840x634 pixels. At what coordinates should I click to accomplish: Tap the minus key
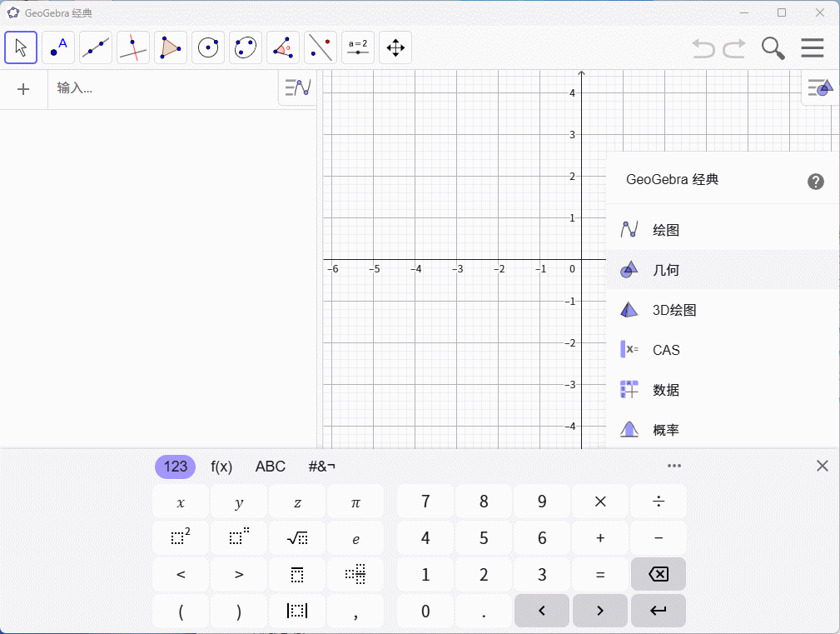click(659, 537)
